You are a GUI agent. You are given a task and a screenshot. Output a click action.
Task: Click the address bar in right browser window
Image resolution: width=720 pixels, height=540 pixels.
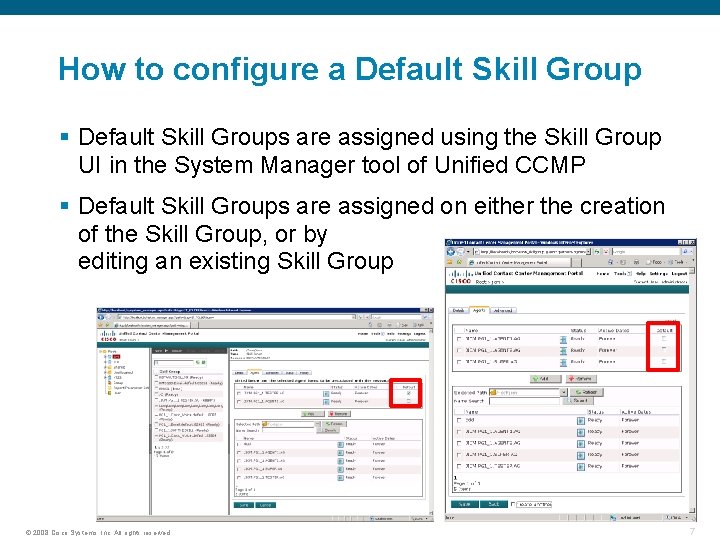pyautogui.click(x=532, y=252)
